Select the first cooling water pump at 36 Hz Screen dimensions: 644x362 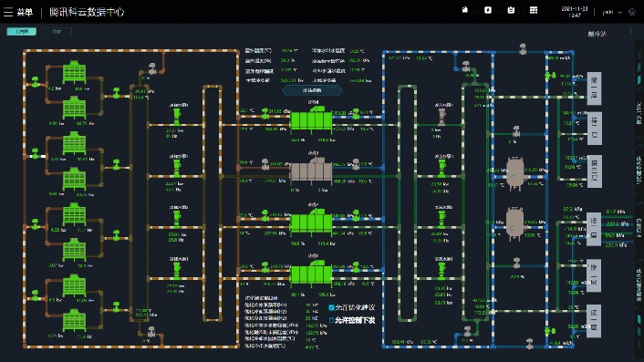point(177,117)
